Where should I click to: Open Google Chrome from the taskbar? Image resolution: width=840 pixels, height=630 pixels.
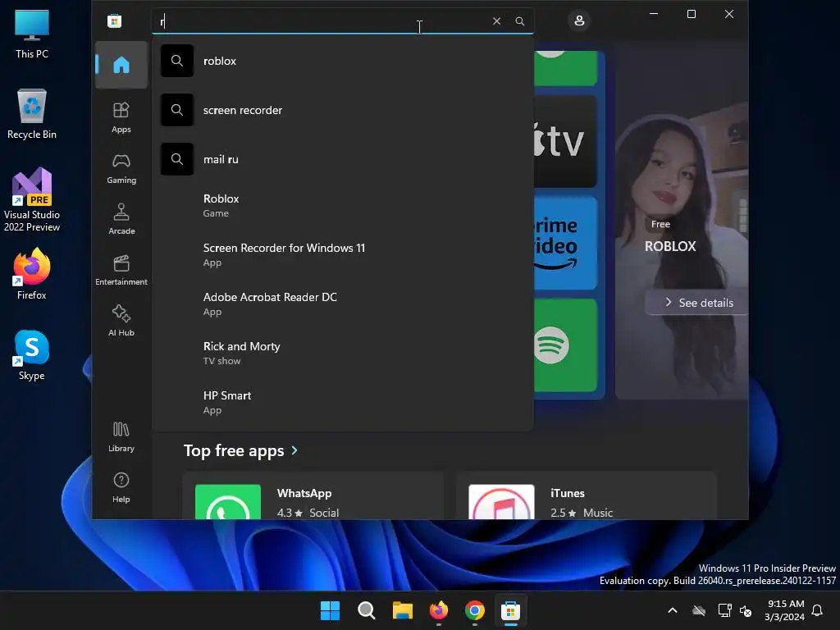475,610
